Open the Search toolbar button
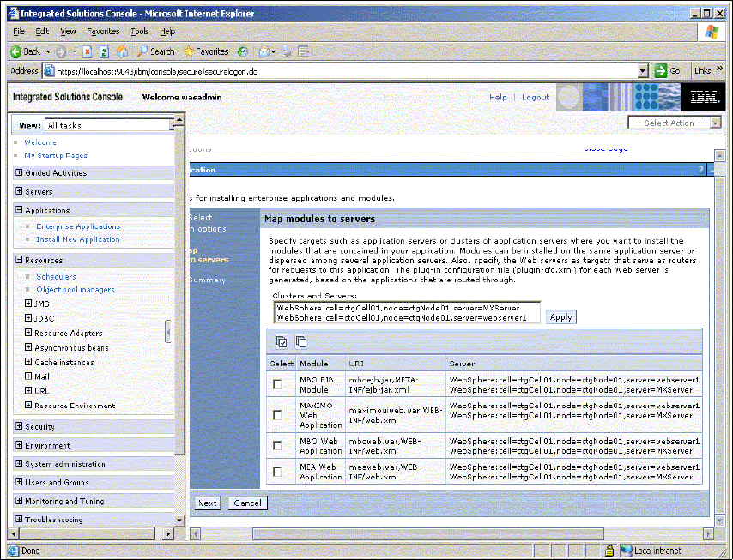 click(x=155, y=51)
